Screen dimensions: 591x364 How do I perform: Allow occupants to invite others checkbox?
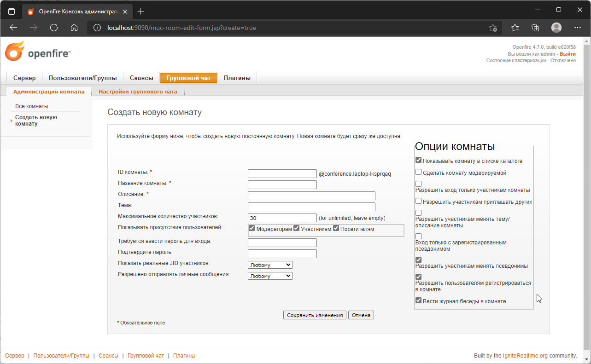[418, 201]
